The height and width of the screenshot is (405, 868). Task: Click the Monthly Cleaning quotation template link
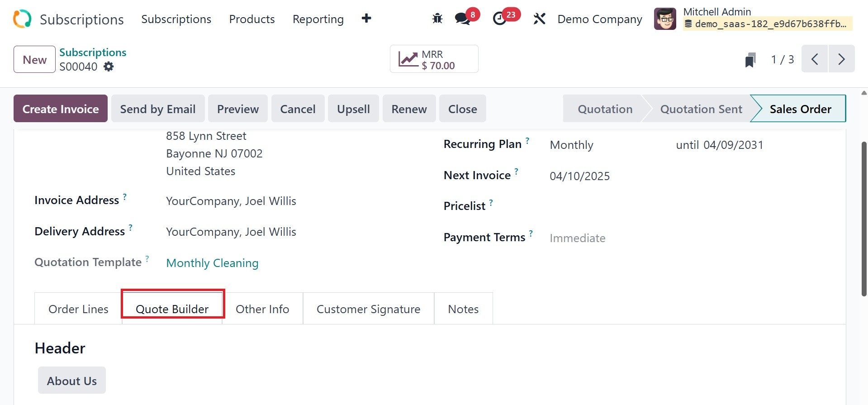point(212,263)
